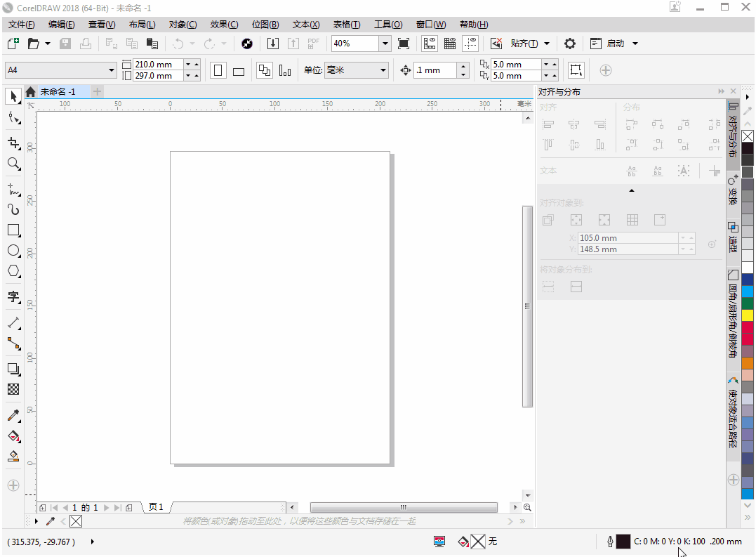Open the 工具(O) menu
This screenshot has height=557, width=756.
(x=388, y=24)
